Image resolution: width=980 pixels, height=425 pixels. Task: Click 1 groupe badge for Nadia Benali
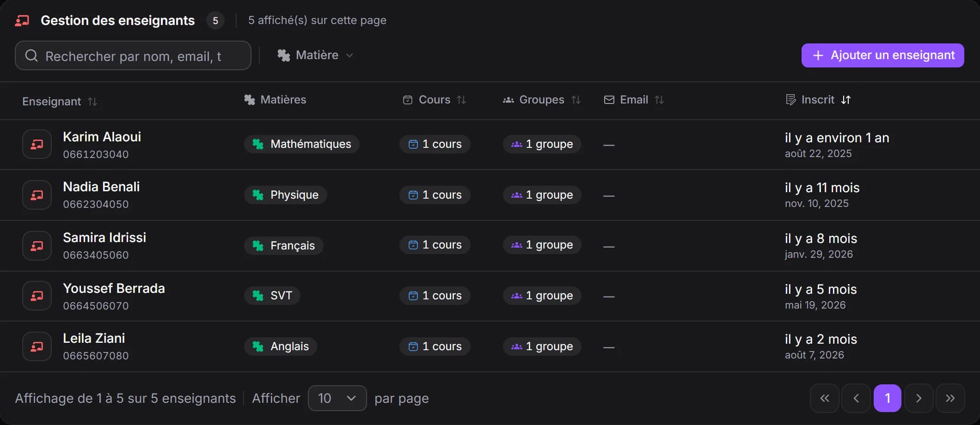click(x=542, y=195)
